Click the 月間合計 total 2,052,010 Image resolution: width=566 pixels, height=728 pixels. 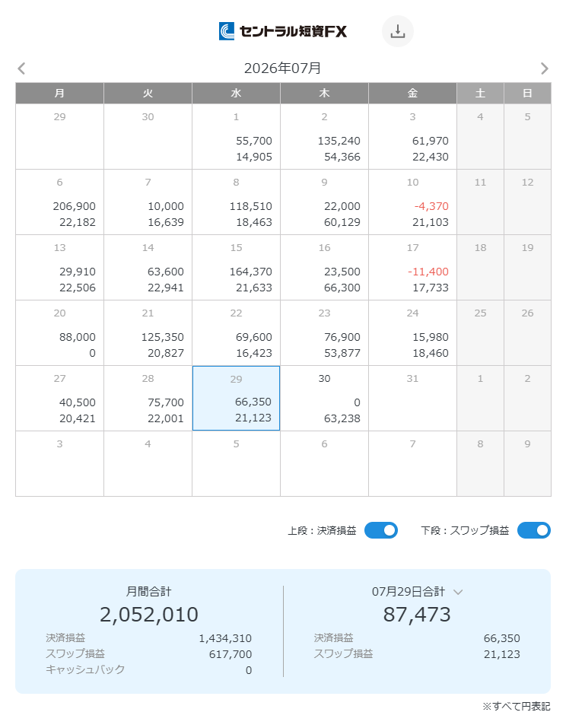(x=149, y=614)
